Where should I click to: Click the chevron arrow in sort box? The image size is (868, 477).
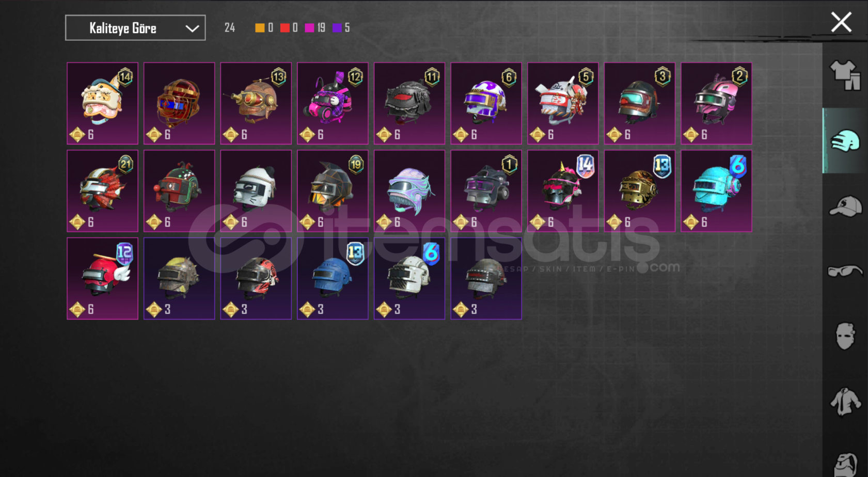tap(192, 28)
